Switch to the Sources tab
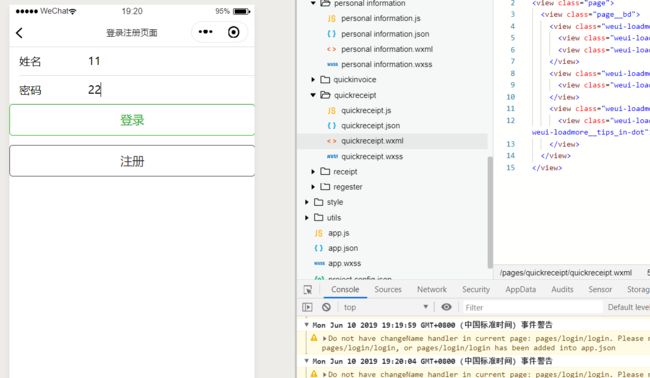The width and height of the screenshot is (650, 378). [388, 290]
